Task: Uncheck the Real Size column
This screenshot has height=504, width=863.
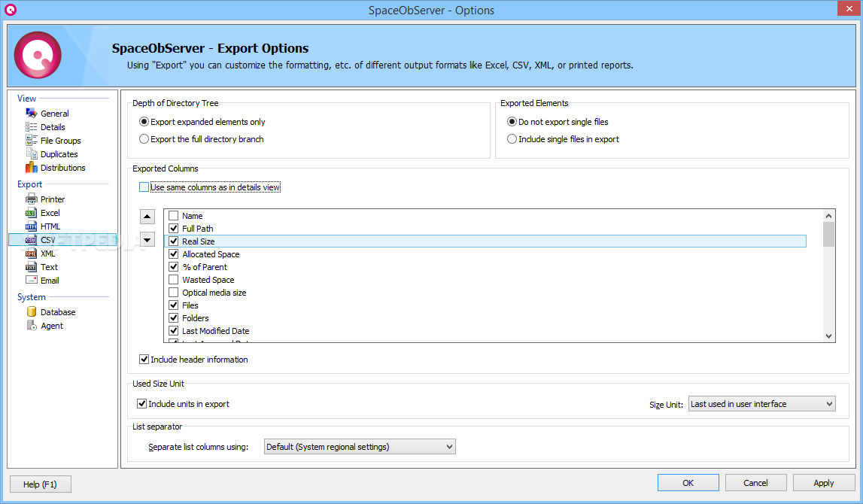Action: click(x=173, y=241)
